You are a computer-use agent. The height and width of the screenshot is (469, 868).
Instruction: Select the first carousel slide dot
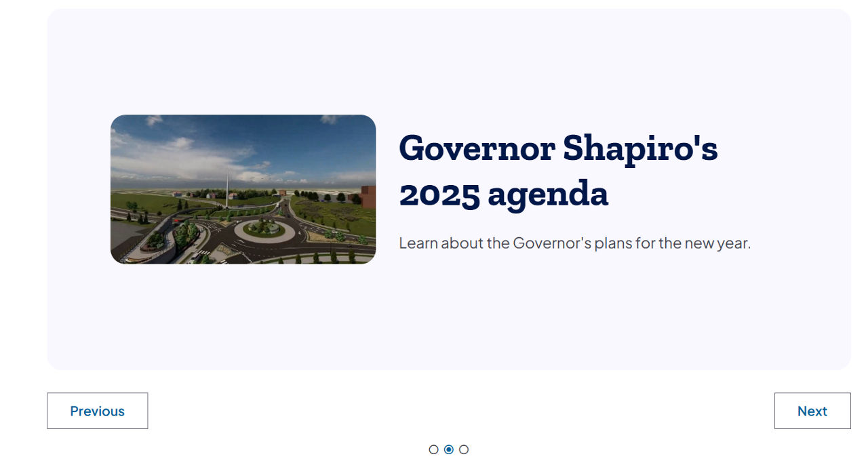434,449
